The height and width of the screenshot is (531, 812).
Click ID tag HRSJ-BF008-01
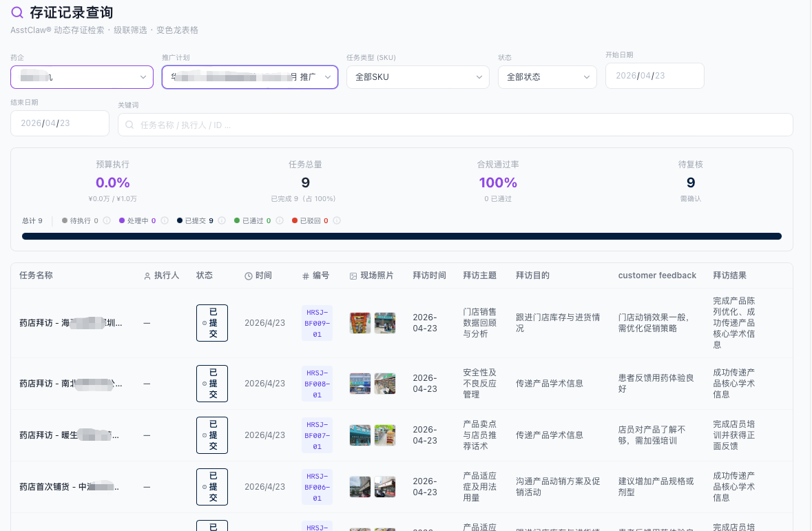[x=317, y=384]
